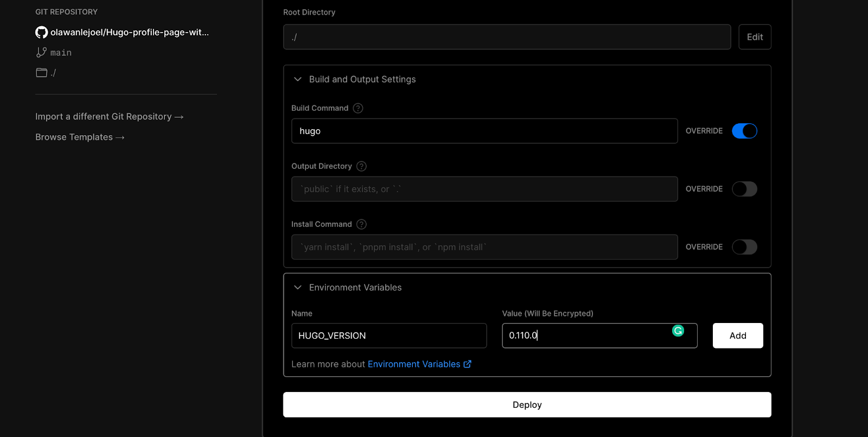Collapse the Environment Variables section
The height and width of the screenshot is (437, 868).
[x=298, y=288]
